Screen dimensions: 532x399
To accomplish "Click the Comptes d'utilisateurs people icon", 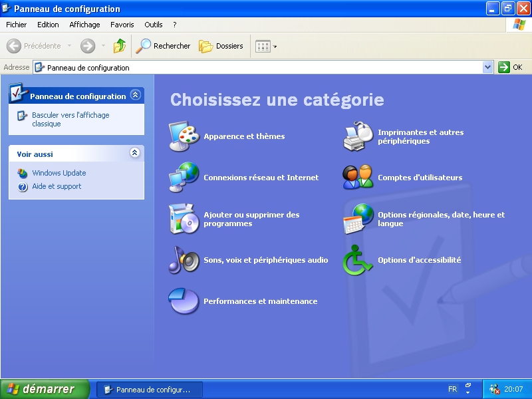I will (358, 177).
